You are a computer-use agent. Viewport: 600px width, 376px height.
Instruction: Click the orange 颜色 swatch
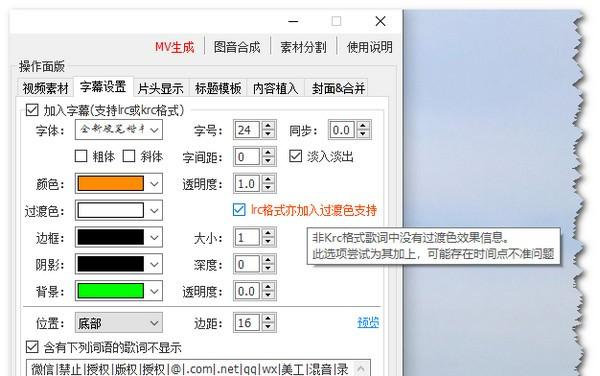click(x=111, y=184)
